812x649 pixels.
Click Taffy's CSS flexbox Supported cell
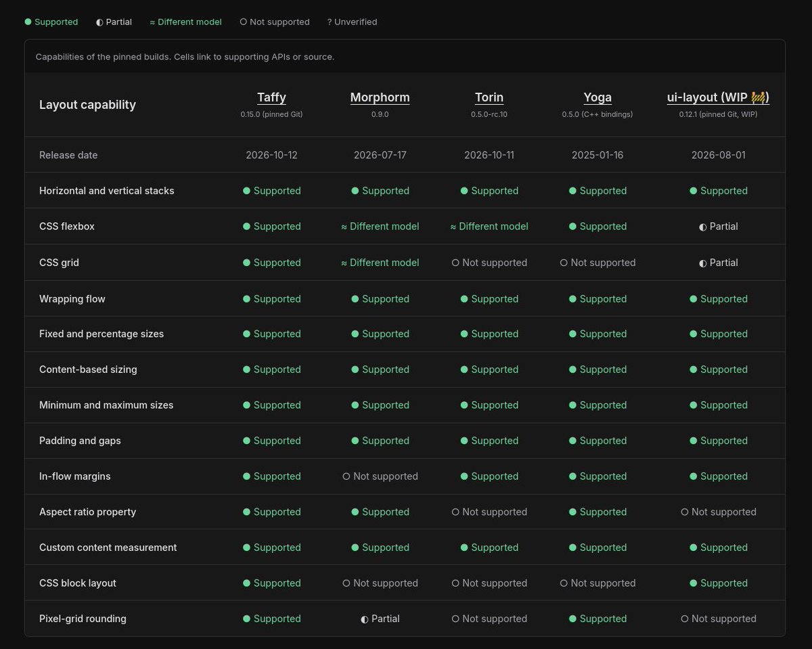click(271, 227)
